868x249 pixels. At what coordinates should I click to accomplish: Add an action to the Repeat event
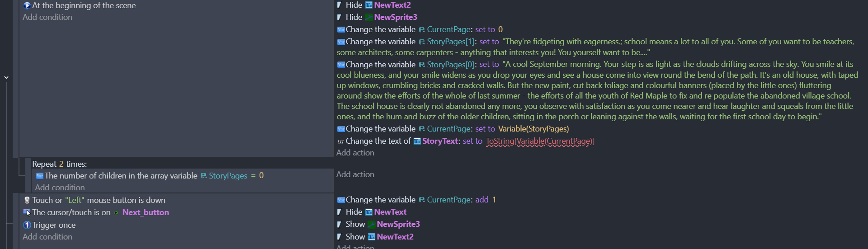tap(355, 174)
